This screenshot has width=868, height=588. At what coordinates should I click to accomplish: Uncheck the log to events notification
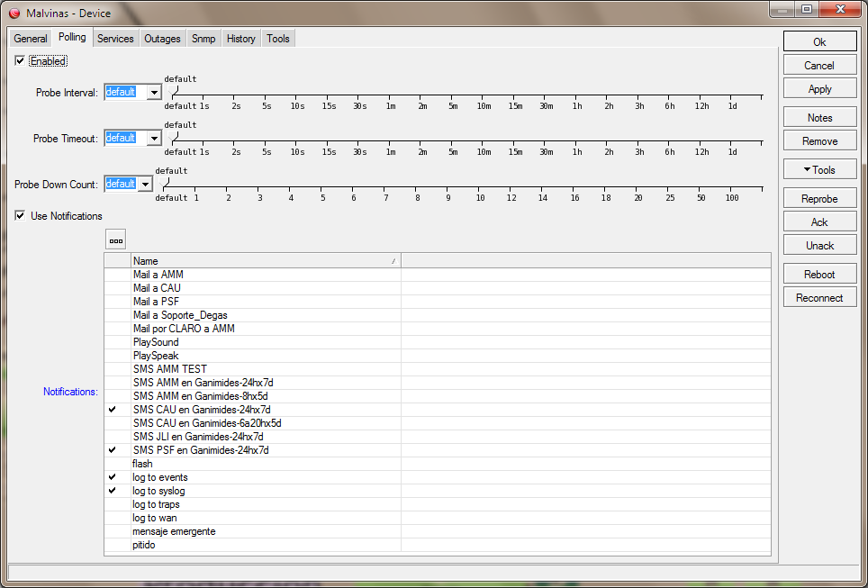pyautogui.click(x=113, y=477)
